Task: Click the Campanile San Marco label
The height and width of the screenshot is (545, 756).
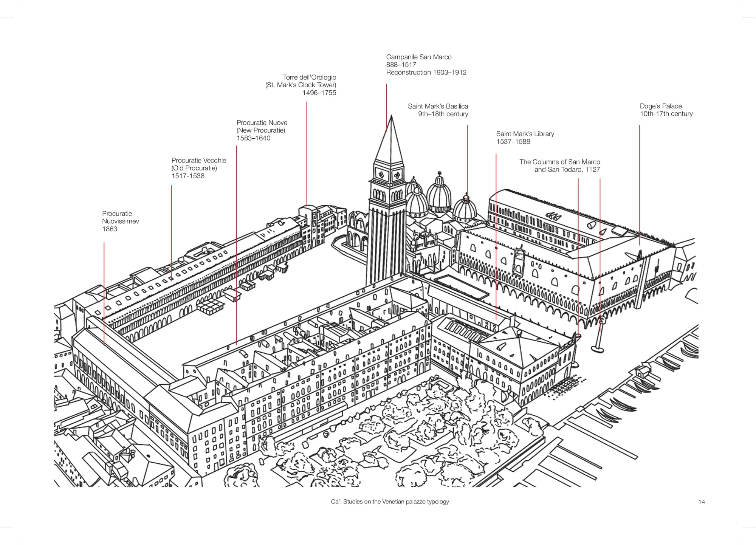Action: click(418, 57)
